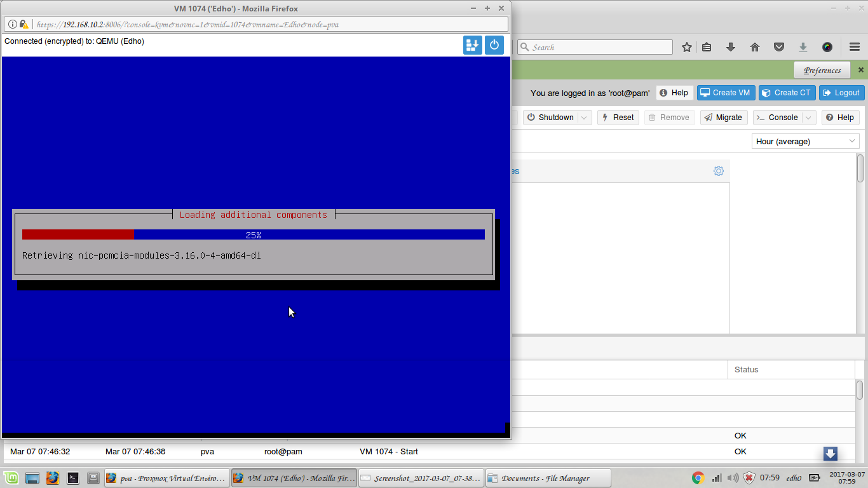Switch to Screenshot_2017-03-07 taskbar window
The image size is (868, 488).
[x=421, y=478]
